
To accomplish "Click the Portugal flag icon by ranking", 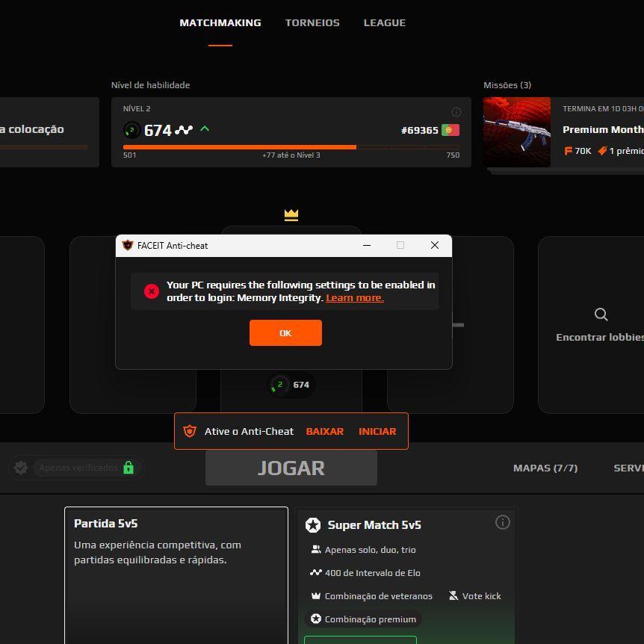I will click(451, 130).
